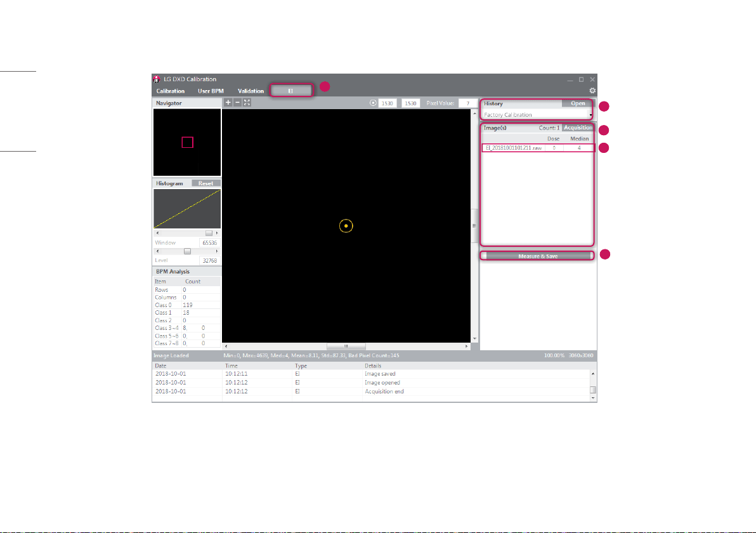Open the Calibration tab
This screenshot has width=756, height=533.
pos(170,91)
